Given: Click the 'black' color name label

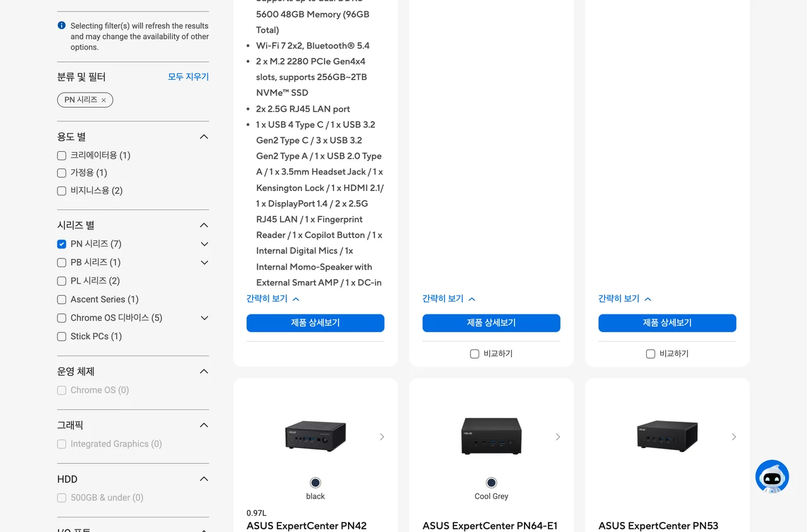Looking at the screenshot, I should point(315,497).
